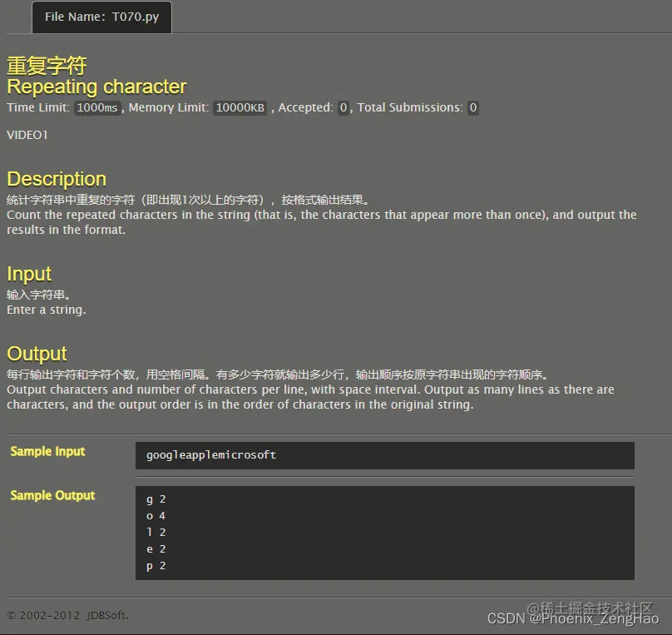This screenshot has height=635, width=672.
Task: Click the output line 'o 4'
Action: (156, 516)
